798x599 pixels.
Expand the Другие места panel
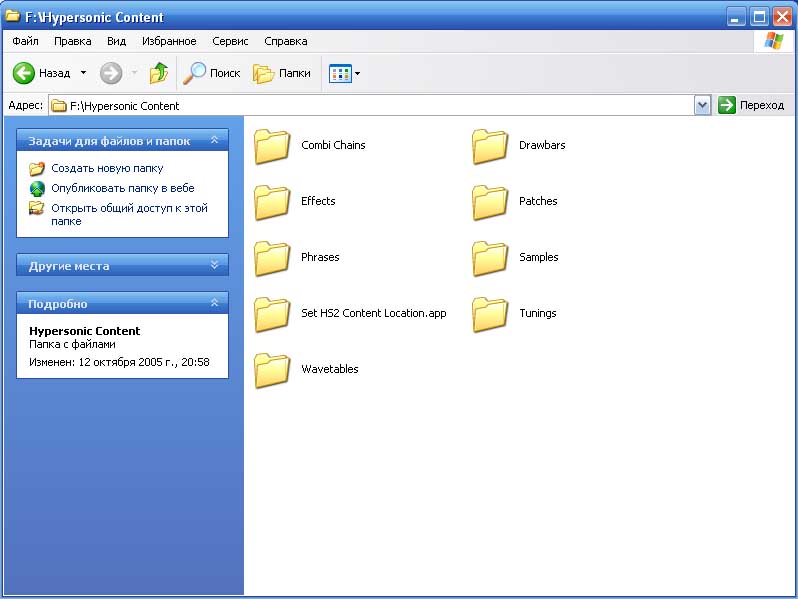click(x=214, y=265)
